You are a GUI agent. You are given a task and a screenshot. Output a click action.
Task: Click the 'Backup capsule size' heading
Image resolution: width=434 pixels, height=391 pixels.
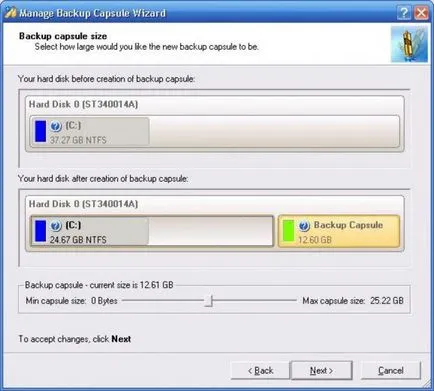(63, 36)
